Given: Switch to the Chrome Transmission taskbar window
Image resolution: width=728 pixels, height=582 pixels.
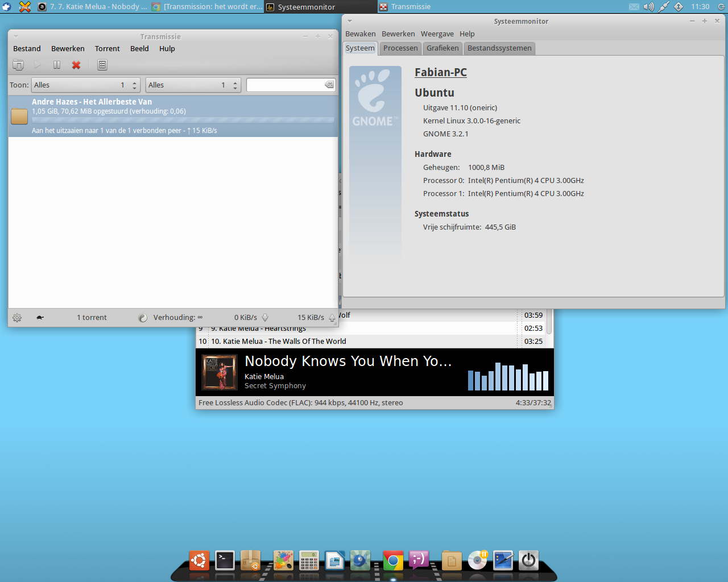Looking at the screenshot, I should [x=207, y=7].
